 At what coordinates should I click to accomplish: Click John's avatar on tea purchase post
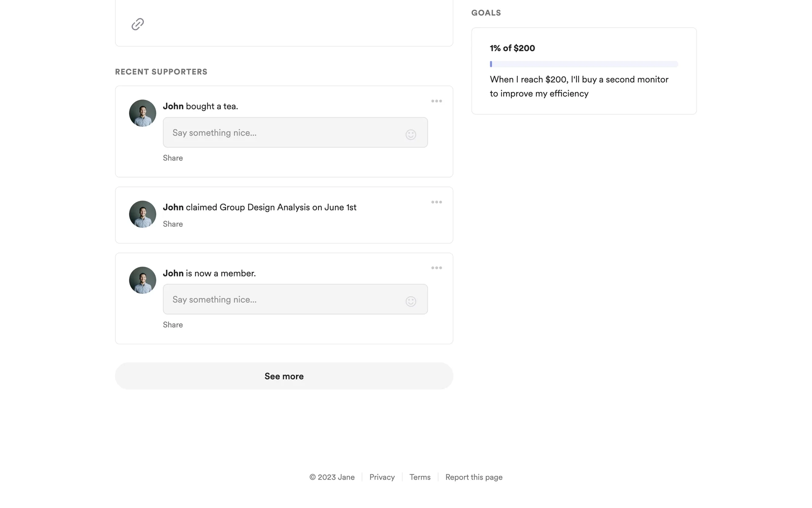click(x=143, y=113)
